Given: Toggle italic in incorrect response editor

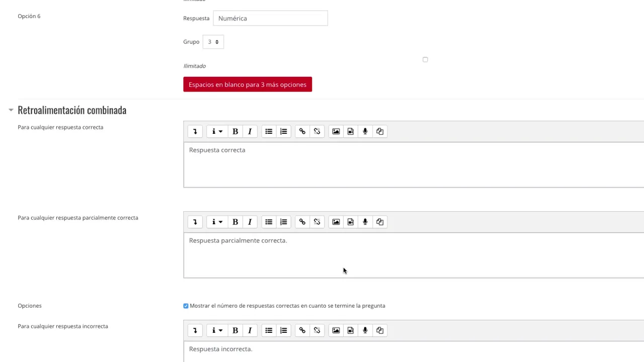Looking at the screenshot, I should point(250,330).
